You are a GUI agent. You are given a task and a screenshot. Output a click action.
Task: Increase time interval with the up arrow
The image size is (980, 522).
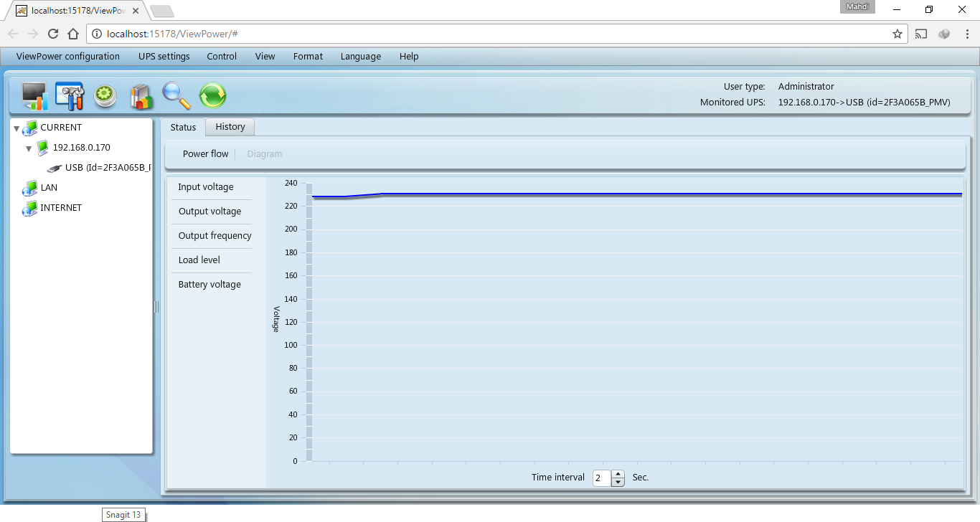618,474
